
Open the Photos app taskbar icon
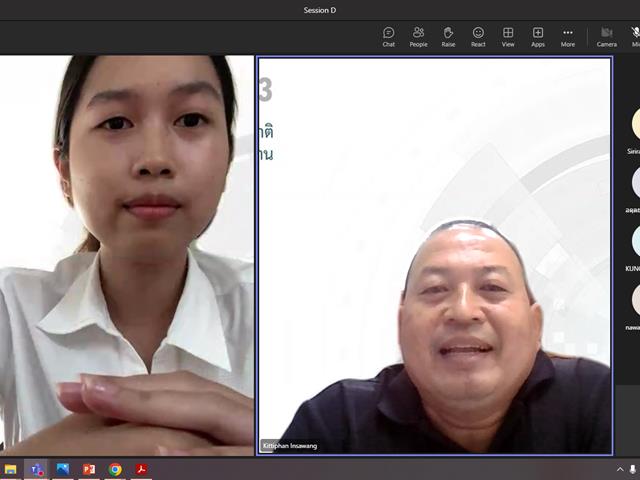click(62, 469)
